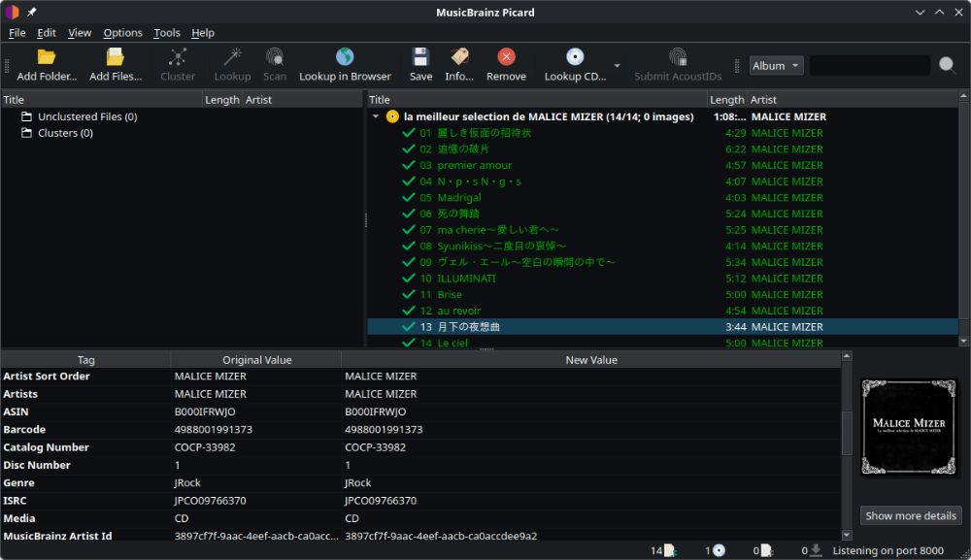This screenshot has height=560, width=971.
Task: Select Clusters (0) item
Action: (66, 133)
